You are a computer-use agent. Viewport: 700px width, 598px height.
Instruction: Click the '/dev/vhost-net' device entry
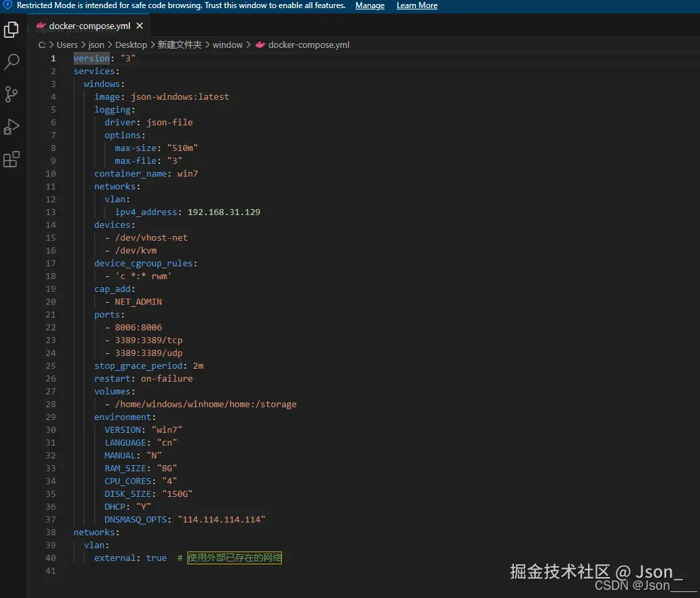coord(151,238)
